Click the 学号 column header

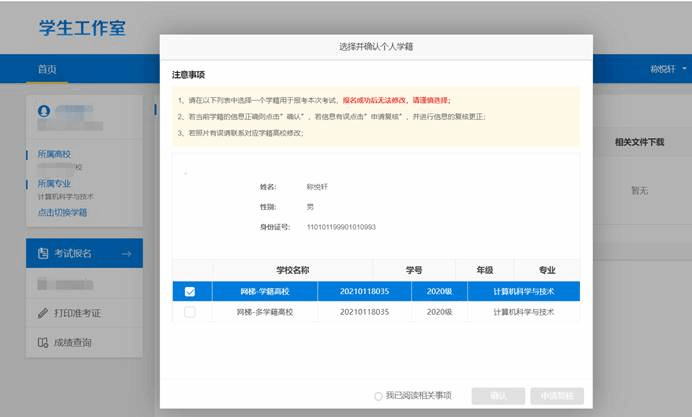tap(413, 270)
